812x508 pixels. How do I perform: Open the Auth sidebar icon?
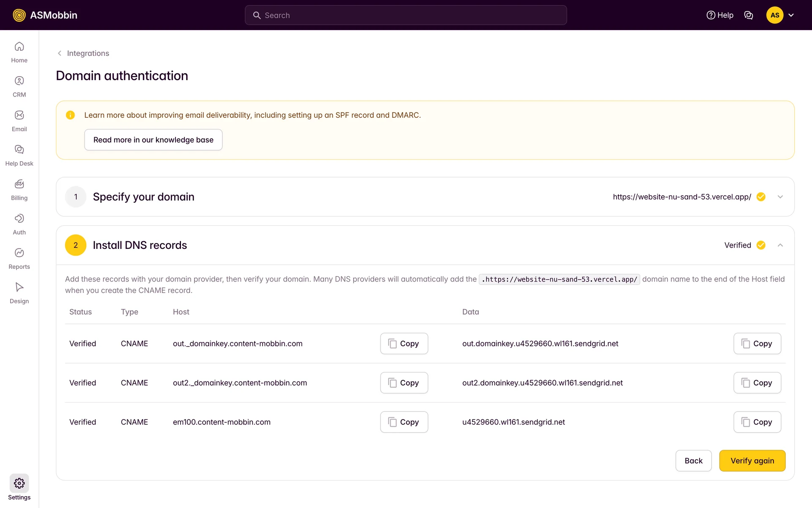point(19,218)
